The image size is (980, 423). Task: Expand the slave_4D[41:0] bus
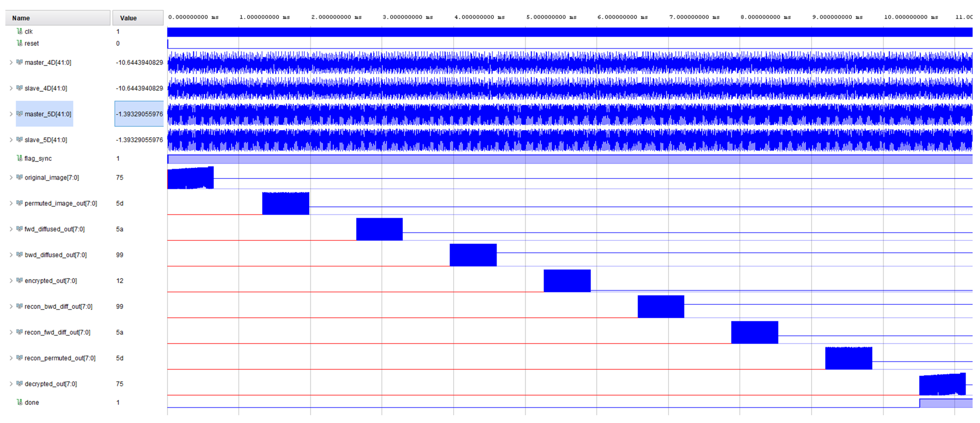[11, 88]
